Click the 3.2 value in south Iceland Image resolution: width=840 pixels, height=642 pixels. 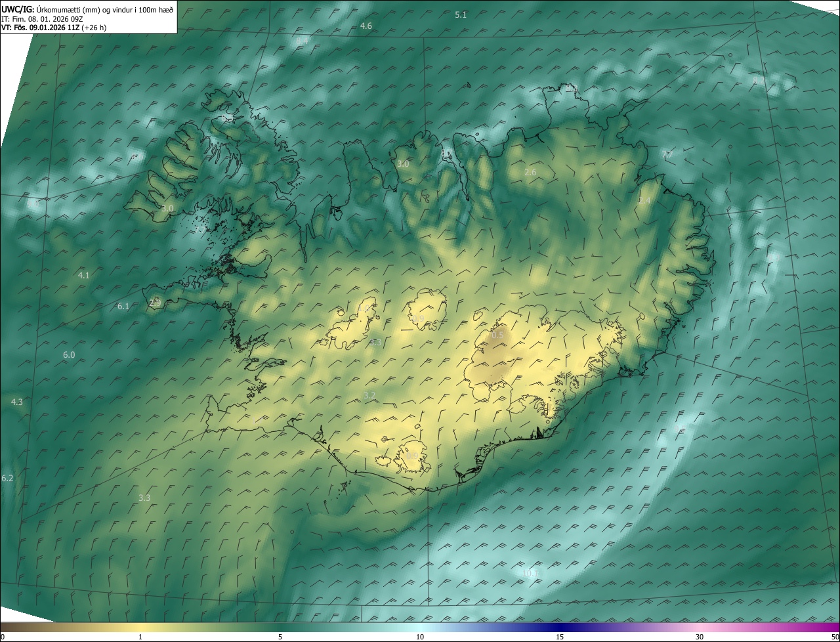pyautogui.click(x=369, y=395)
